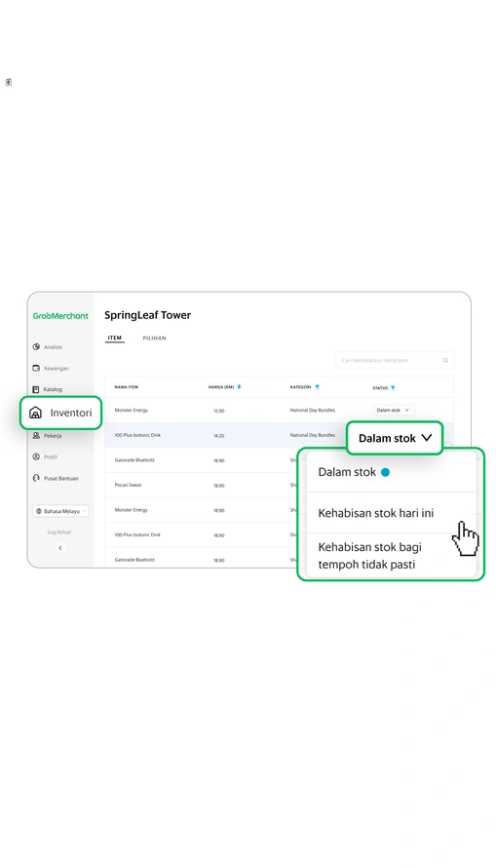Click the Kategori filter icon

point(317,387)
